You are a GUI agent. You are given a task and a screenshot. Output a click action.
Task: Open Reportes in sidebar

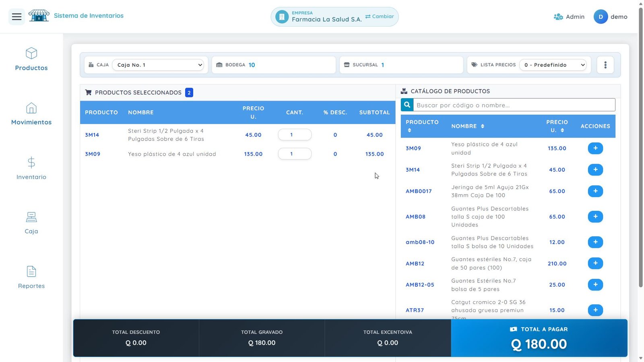click(x=31, y=278)
